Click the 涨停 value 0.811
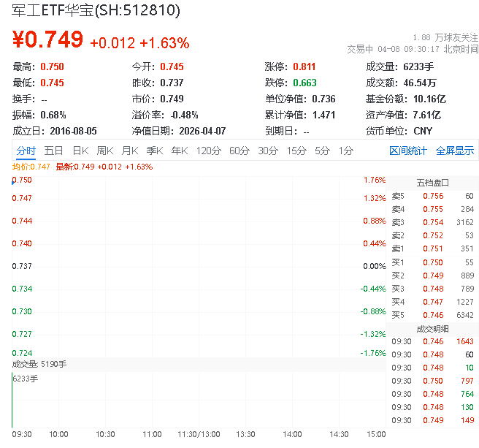Viewport: 479px width, 448px height. [x=304, y=67]
